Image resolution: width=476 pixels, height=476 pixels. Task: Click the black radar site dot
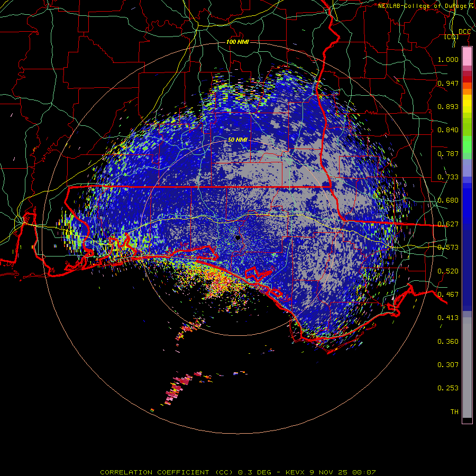point(238,237)
